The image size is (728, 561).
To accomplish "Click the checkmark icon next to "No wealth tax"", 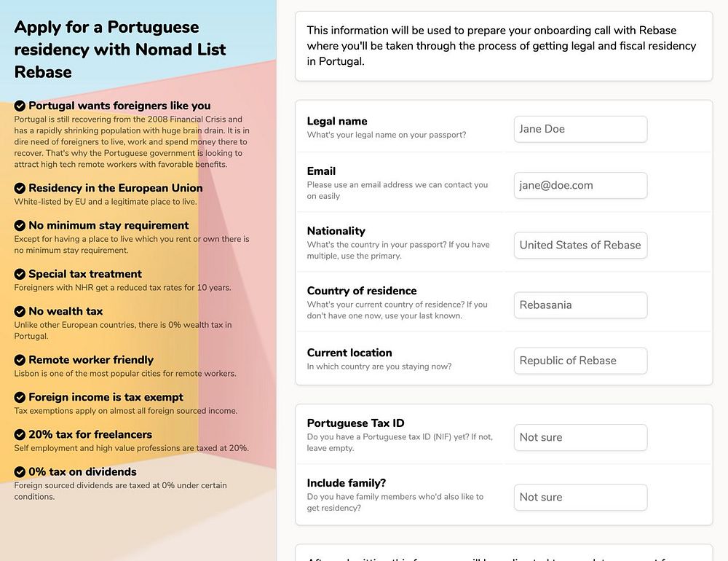I will (x=20, y=312).
